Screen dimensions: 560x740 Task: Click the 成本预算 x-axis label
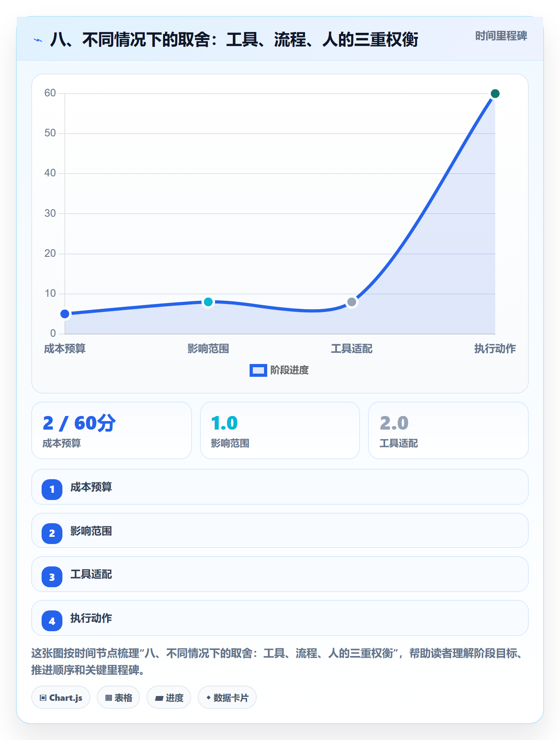click(65, 349)
